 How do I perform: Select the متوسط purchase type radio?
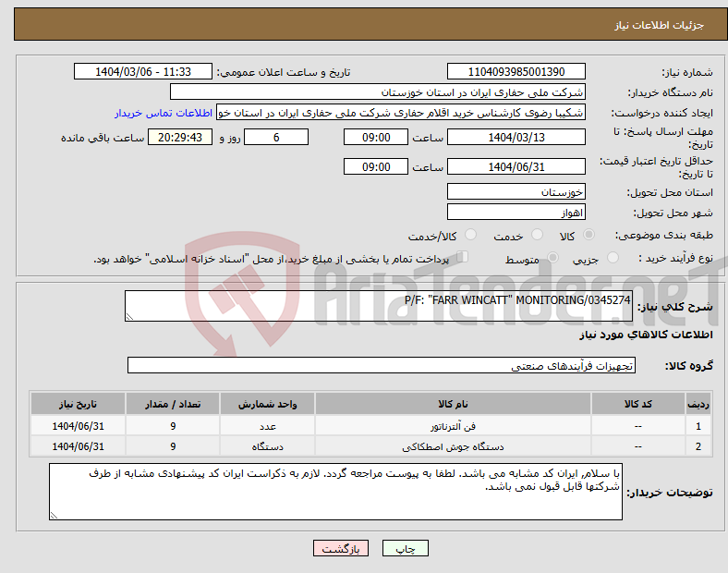pos(552,257)
